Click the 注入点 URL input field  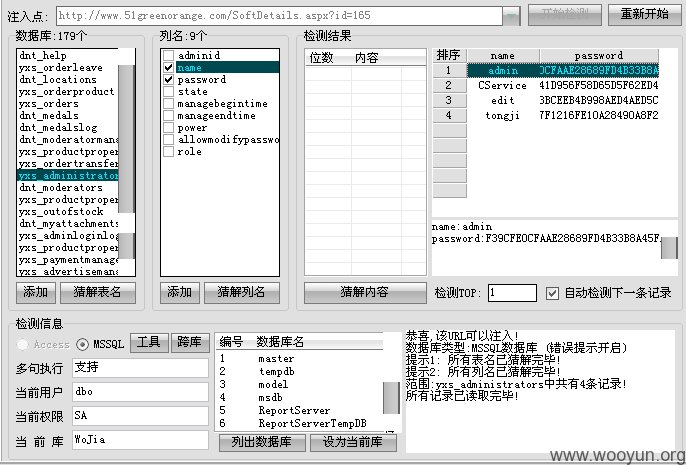(x=280, y=16)
